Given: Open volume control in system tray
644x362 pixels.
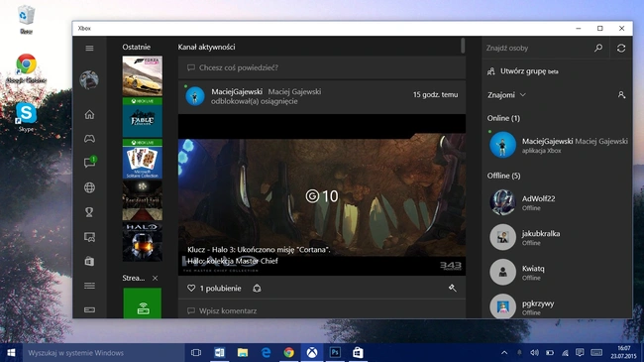Looking at the screenshot, I should (534, 352).
